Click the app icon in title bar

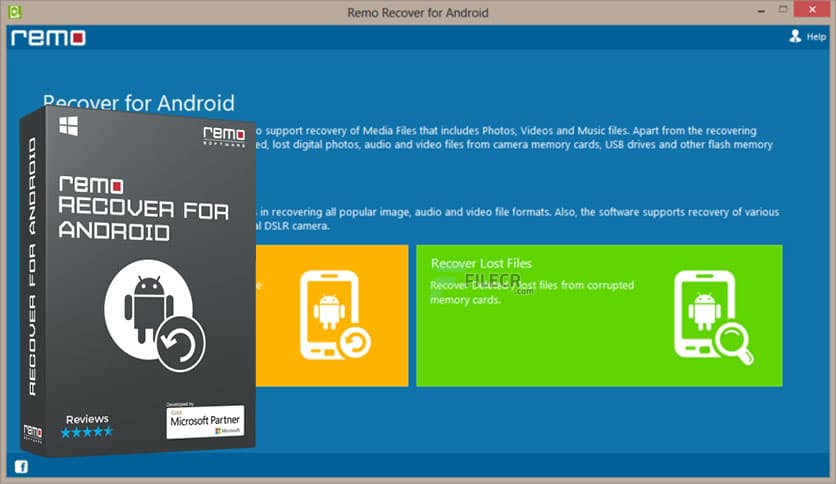(x=14, y=11)
